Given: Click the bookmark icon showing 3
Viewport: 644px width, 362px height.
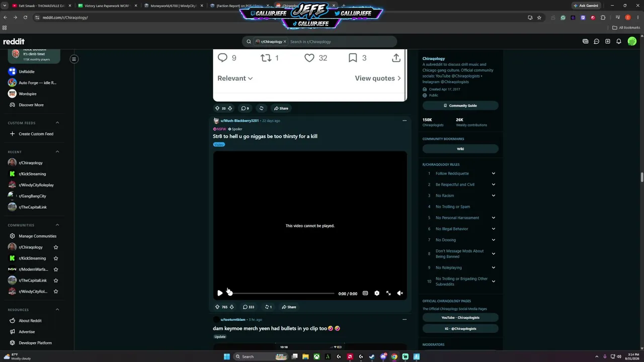Looking at the screenshot, I should 353,58.
